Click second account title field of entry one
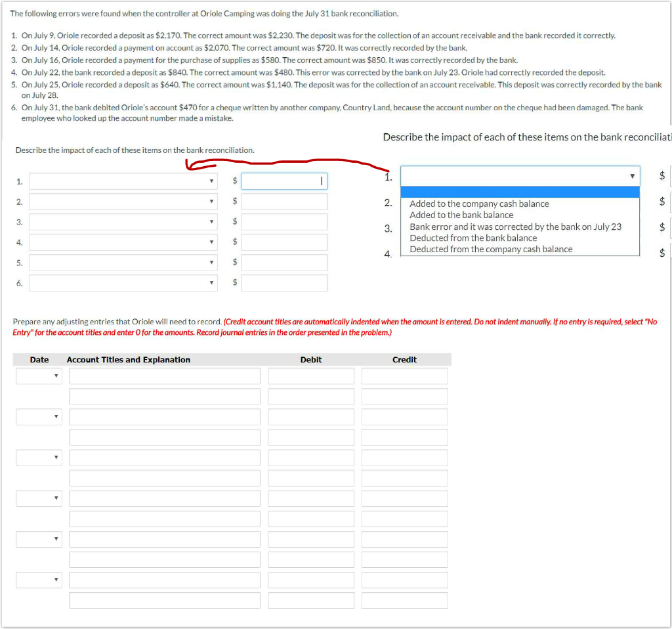The image size is (672, 629). click(x=165, y=397)
